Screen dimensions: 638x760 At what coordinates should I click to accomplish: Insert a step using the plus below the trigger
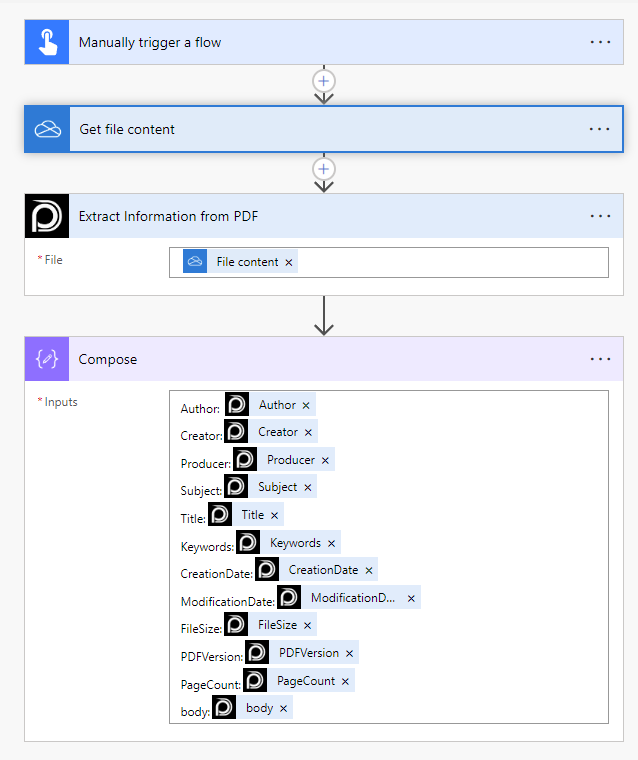pyautogui.click(x=324, y=81)
